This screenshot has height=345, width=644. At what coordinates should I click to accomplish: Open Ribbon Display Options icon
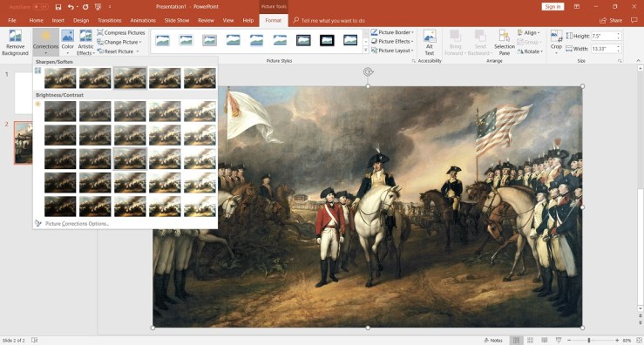pos(577,7)
